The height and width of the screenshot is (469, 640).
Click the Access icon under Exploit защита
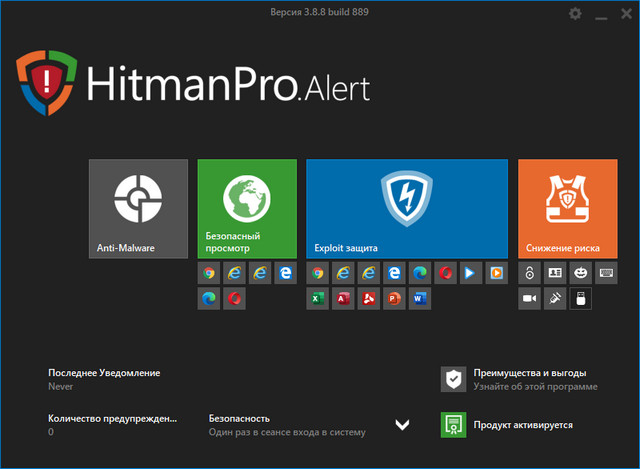343,298
